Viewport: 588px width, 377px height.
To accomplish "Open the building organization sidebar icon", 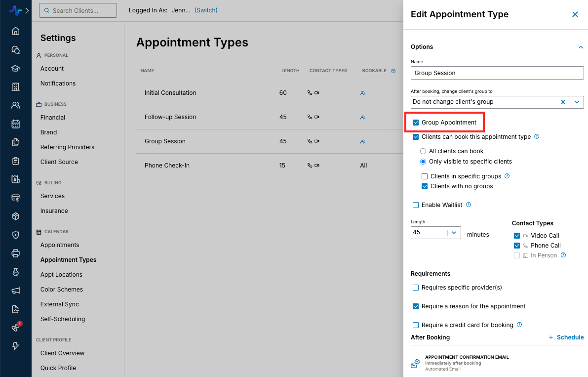I will click(x=15, y=86).
